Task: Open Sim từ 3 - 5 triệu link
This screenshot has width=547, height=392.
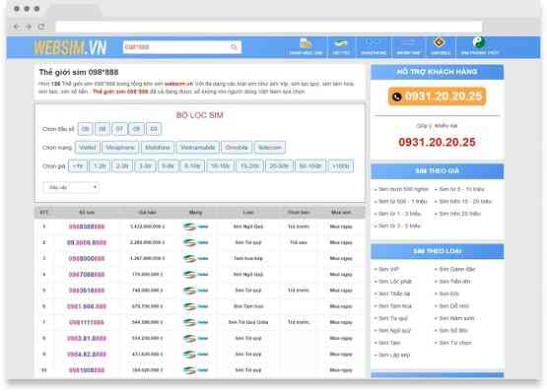Action: (399, 226)
